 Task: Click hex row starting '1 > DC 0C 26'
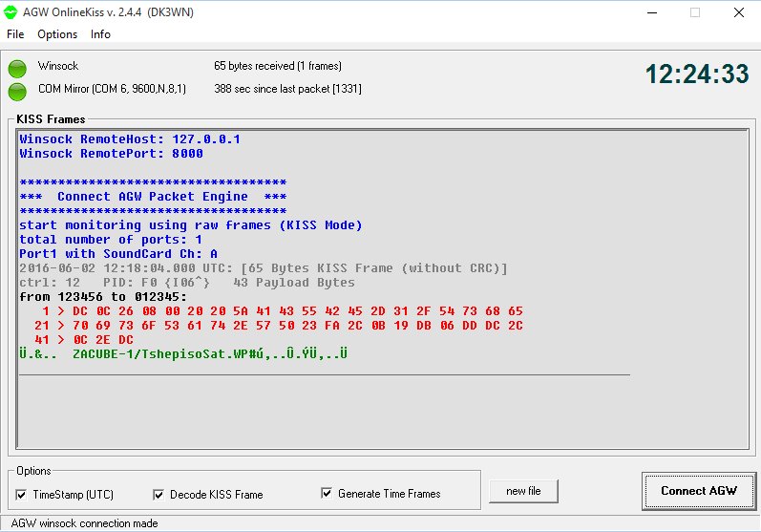point(282,311)
